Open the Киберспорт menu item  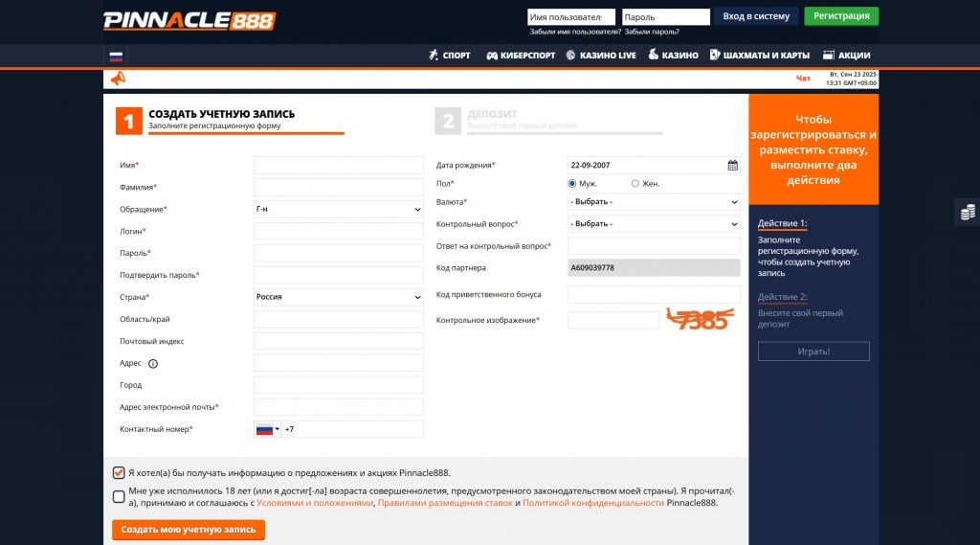tap(521, 56)
